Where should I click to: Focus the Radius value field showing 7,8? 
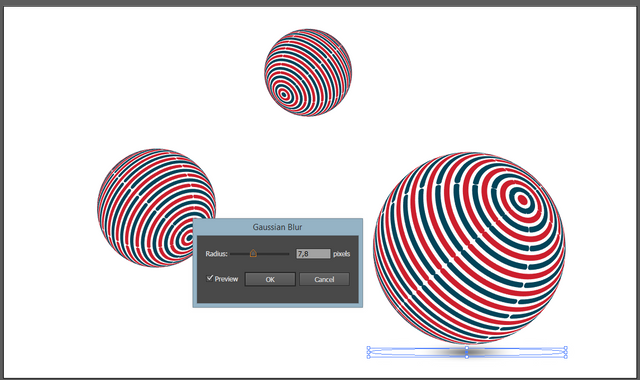click(x=313, y=253)
